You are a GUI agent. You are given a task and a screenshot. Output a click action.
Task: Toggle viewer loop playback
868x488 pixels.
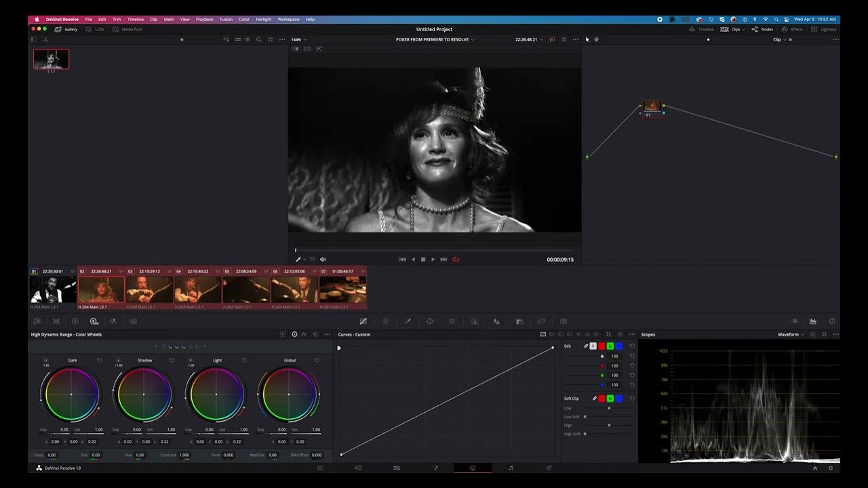[x=456, y=259]
